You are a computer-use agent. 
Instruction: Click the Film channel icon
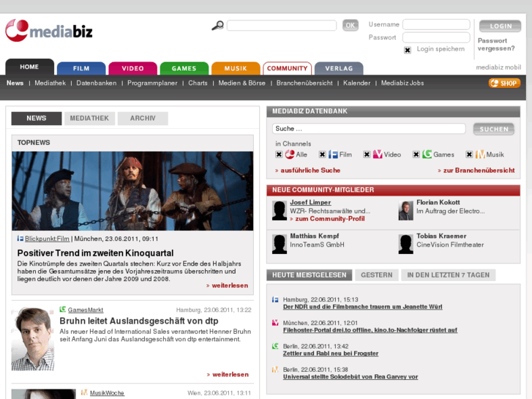click(x=333, y=154)
